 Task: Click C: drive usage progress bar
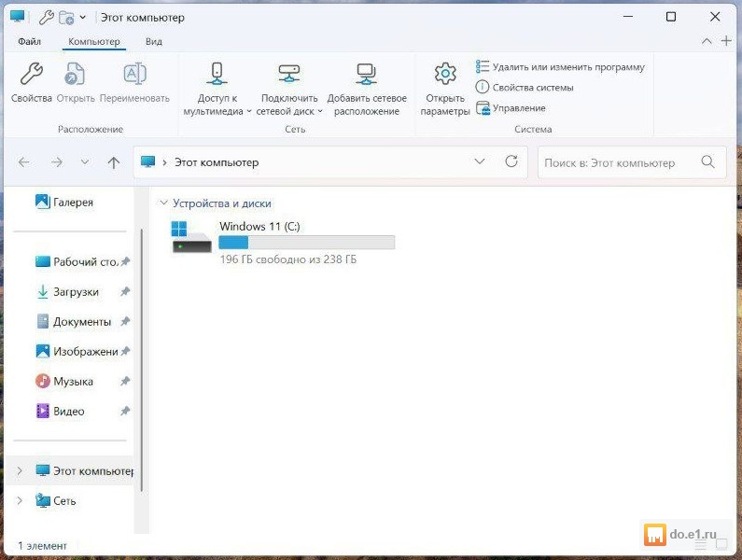pyautogui.click(x=307, y=243)
